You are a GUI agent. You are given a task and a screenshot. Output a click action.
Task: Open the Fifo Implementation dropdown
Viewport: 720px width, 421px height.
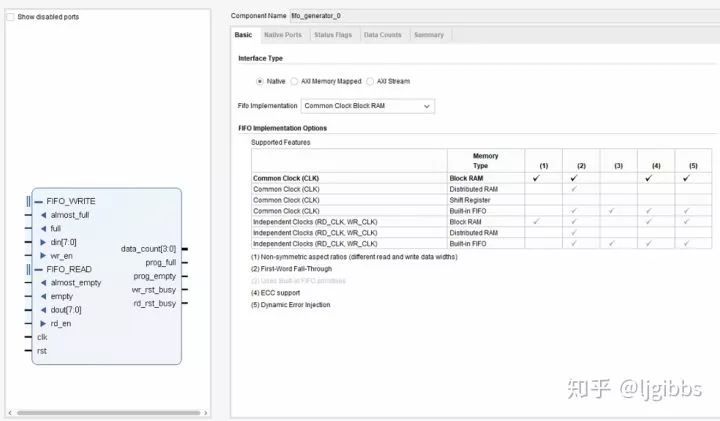(x=367, y=105)
